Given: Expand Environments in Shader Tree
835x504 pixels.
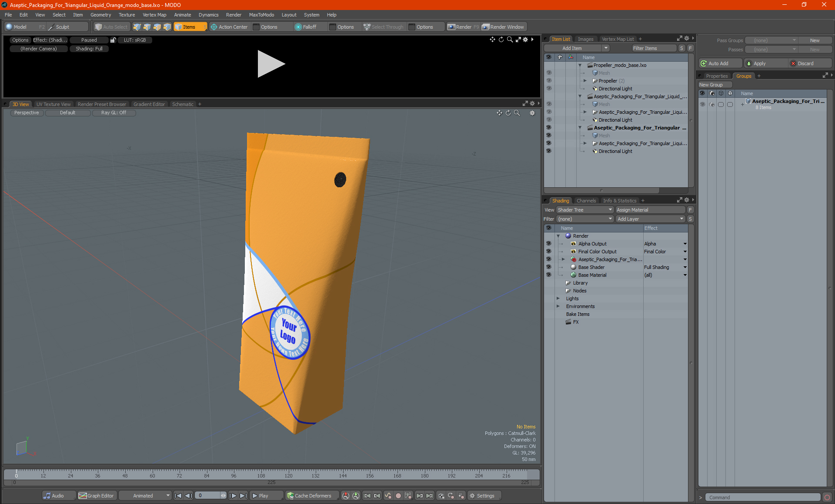Looking at the screenshot, I should point(558,306).
